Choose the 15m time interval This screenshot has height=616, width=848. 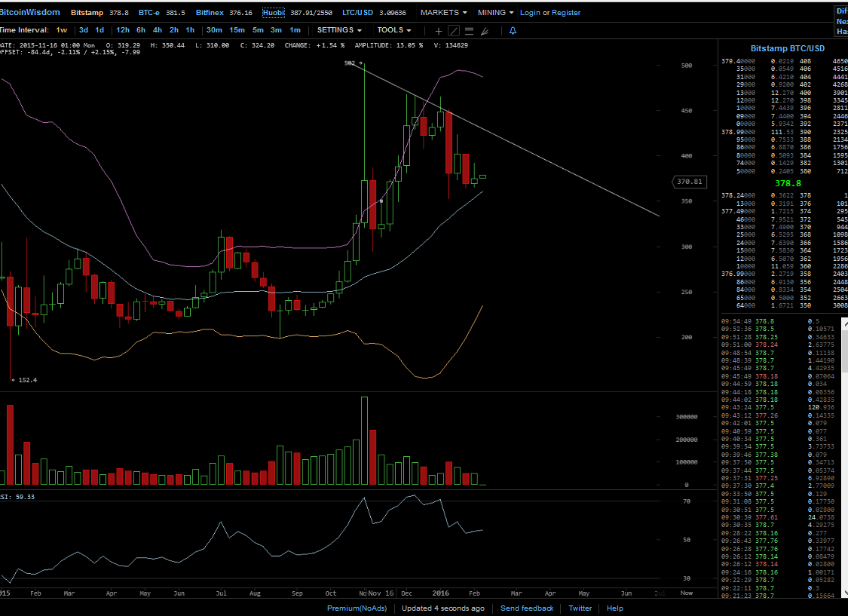[237, 30]
